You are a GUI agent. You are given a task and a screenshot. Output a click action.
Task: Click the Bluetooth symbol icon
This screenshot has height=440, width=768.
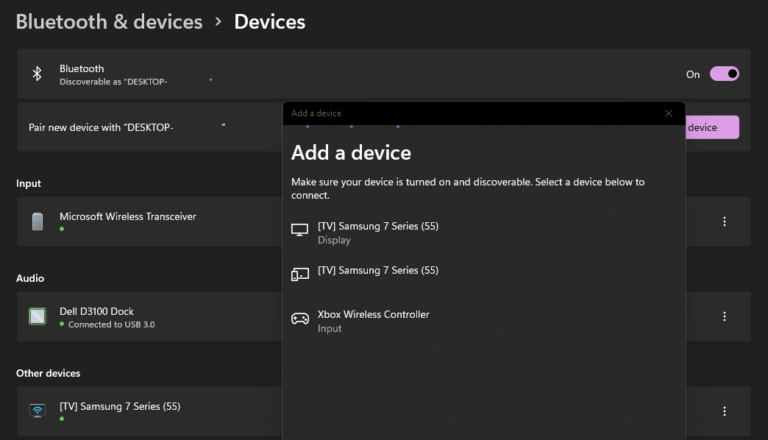pos(37,74)
